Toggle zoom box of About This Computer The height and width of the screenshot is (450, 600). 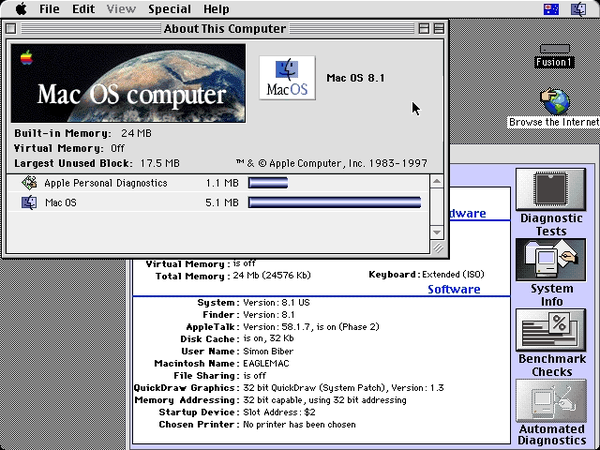point(424,28)
